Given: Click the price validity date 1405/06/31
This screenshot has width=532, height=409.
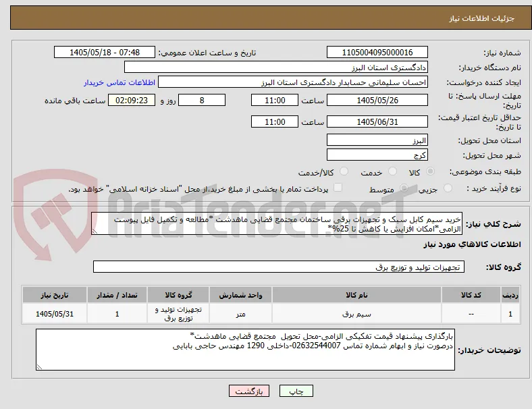Looking at the screenshot, I should click(x=377, y=121).
